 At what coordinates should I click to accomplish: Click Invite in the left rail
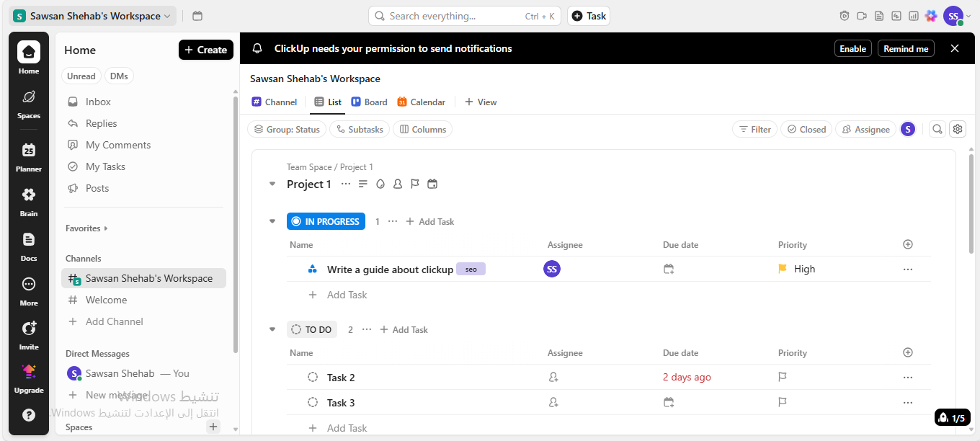29,335
